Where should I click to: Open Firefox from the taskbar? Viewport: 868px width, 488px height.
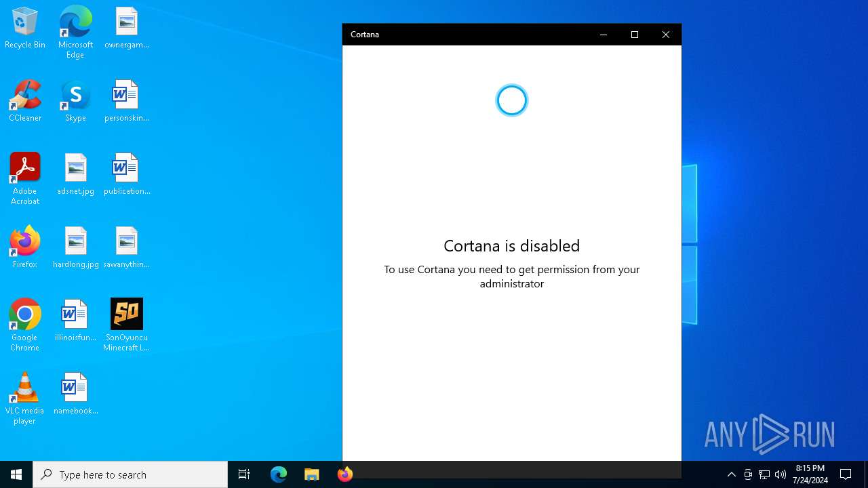pyautogui.click(x=344, y=474)
